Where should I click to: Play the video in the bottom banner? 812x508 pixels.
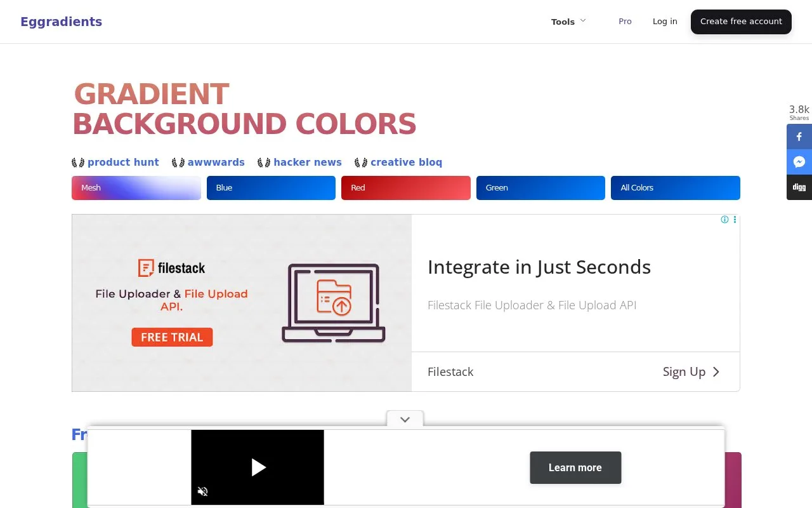(258, 467)
